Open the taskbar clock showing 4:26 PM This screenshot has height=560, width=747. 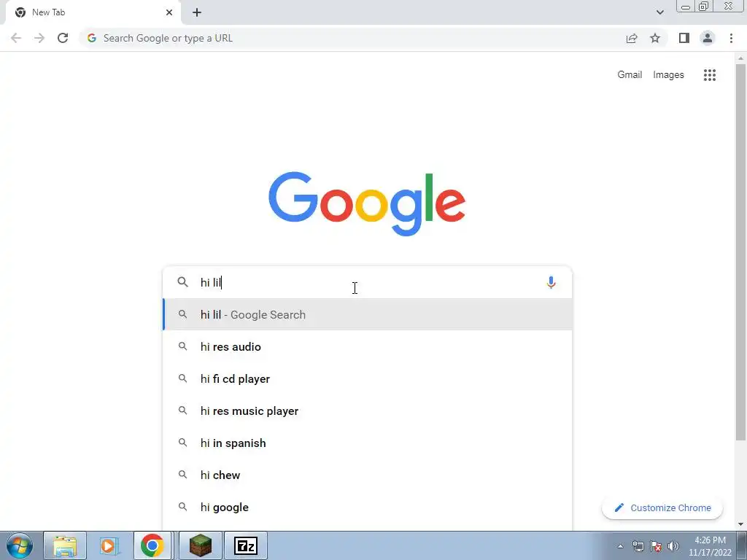710,546
